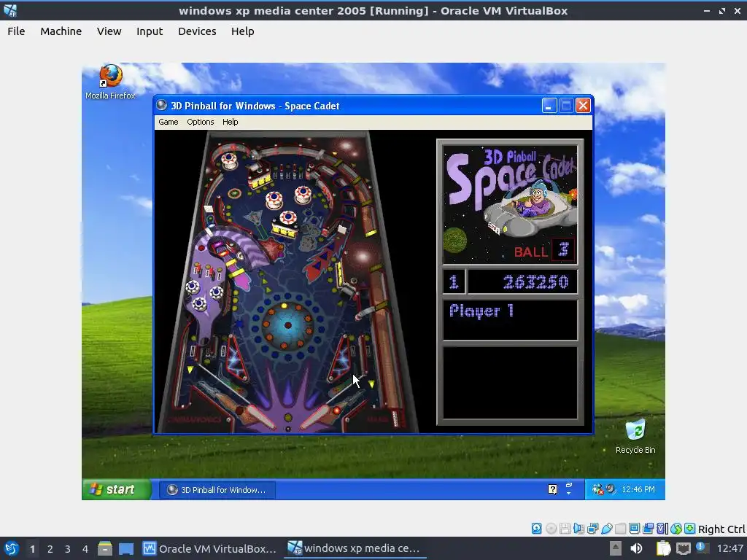Image resolution: width=747 pixels, height=560 pixels.
Task: Click the VirtualBox hard disk status icon
Action: [x=536, y=529]
